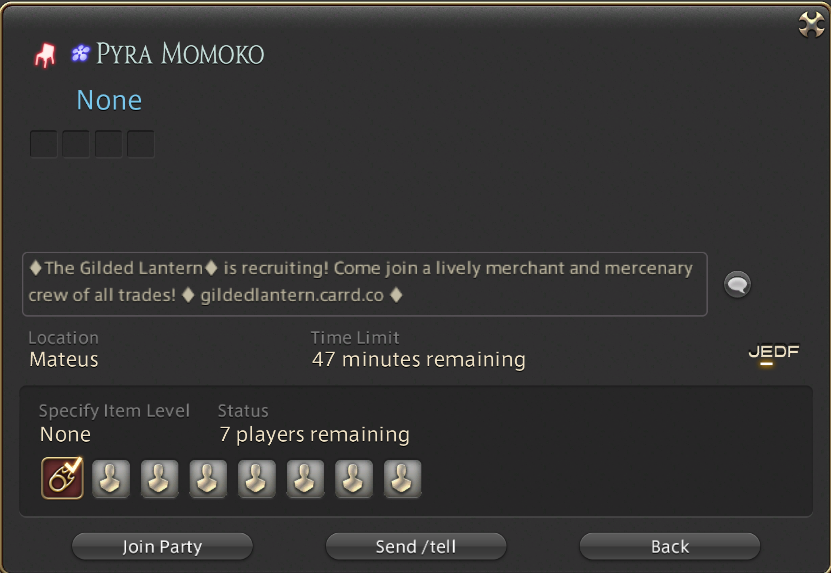Select the filled Black Mage job slot
Screen dimensions: 831x573
pyautogui.click(x=63, y=478)
